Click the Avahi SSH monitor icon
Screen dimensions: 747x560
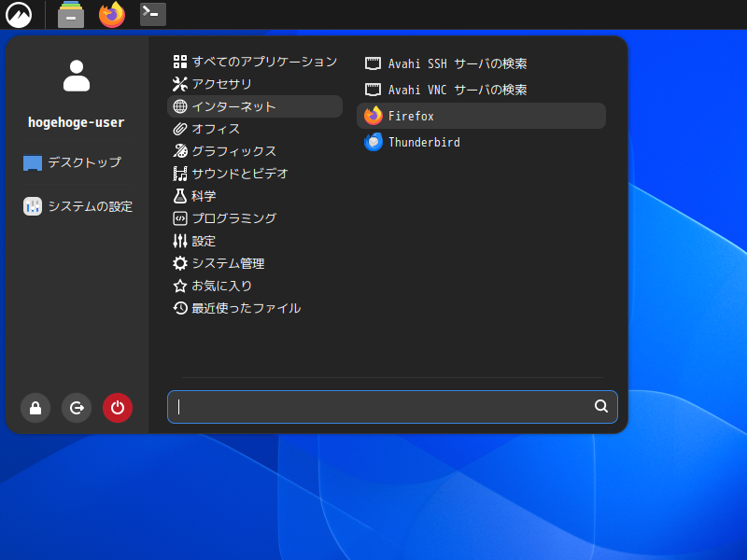373,63
